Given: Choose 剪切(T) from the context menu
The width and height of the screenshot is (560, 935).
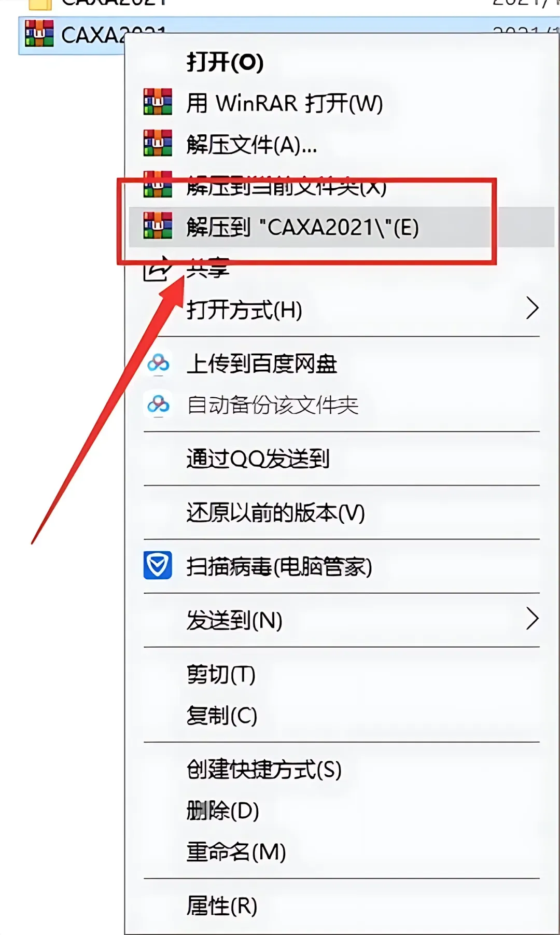Looking at the screenshot, I should (x=221, y=674).
